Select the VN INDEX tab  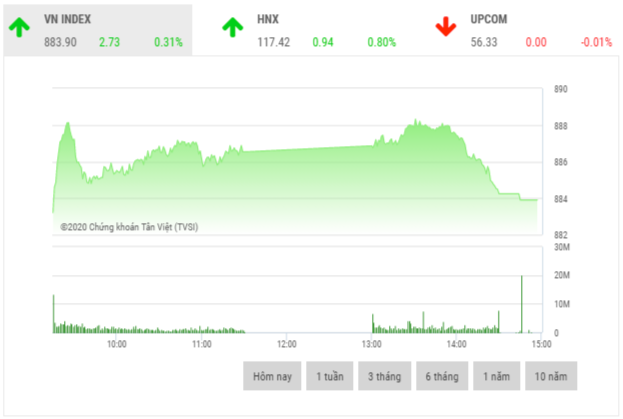point(98,30)
